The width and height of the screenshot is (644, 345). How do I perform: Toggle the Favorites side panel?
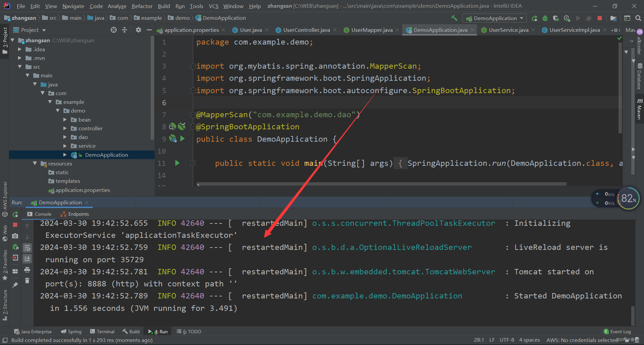(x=5, y=265)
